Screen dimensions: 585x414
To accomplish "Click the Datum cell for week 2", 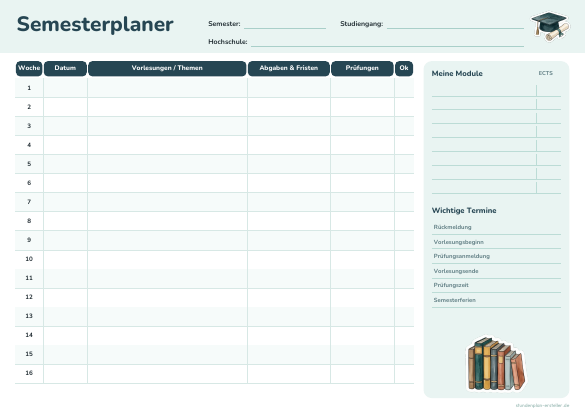I will tap(66, 107).
